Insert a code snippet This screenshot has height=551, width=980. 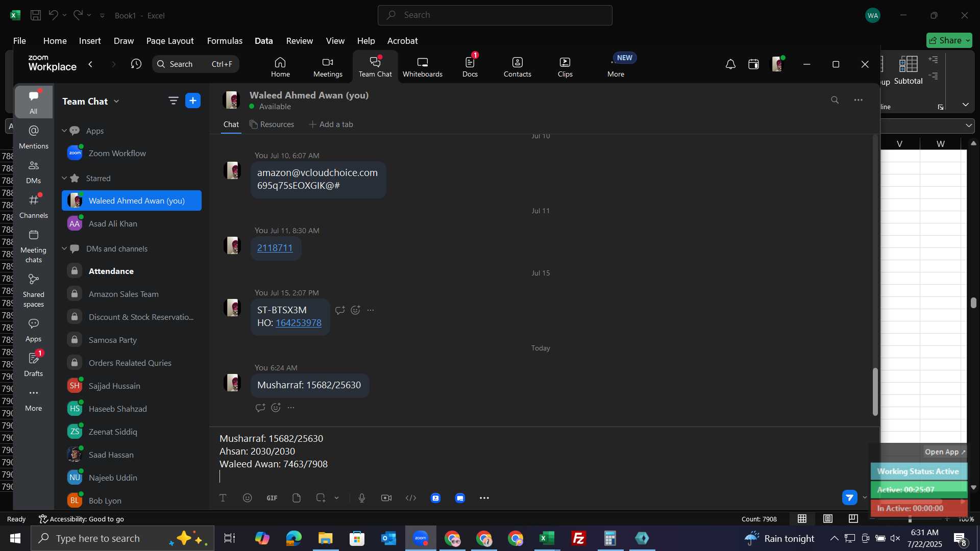(411, 498)
